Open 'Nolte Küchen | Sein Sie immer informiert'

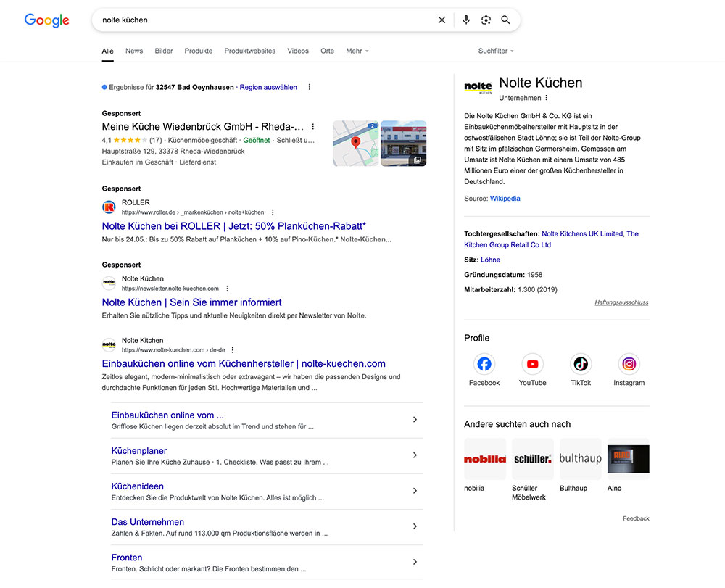point(191,302)
